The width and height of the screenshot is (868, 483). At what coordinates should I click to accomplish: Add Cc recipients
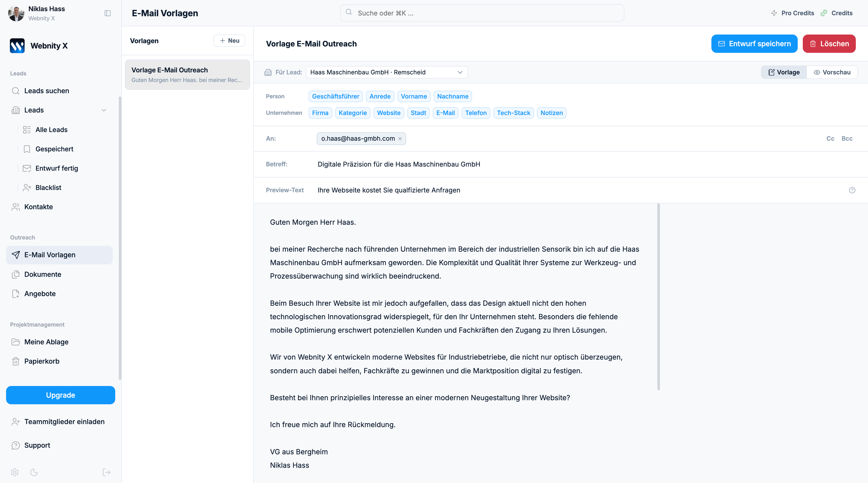[x=830, y=139]
